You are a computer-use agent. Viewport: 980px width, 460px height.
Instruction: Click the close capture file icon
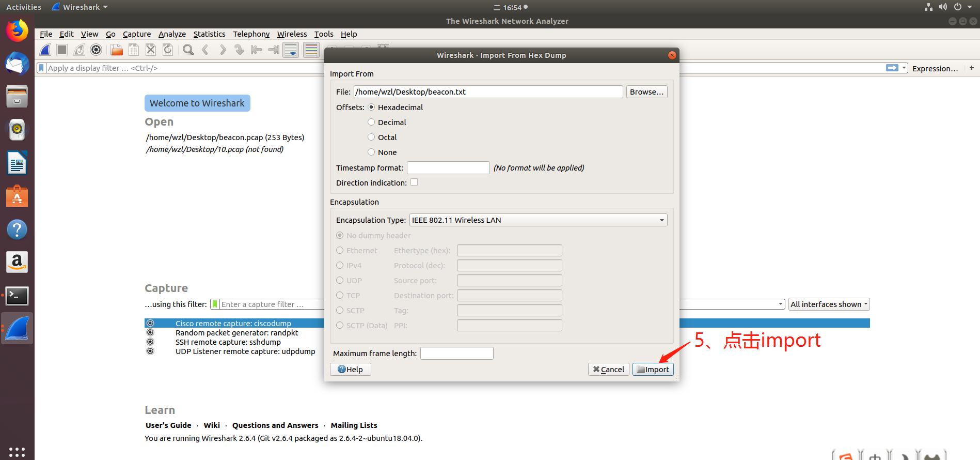151,50
